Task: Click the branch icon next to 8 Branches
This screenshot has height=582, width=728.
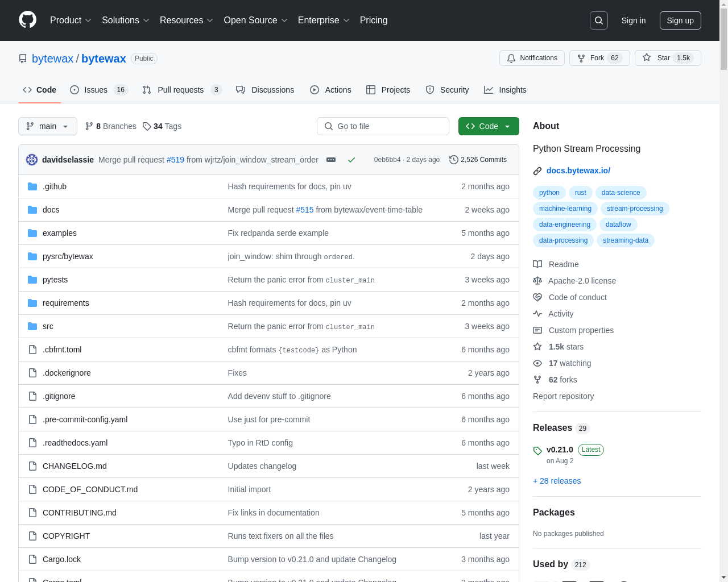Action: [89, 126]
